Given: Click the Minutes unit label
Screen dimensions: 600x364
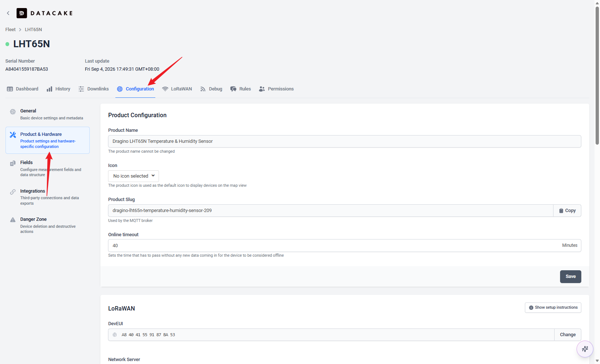Looking at the screenshot, I should point(570,245).
